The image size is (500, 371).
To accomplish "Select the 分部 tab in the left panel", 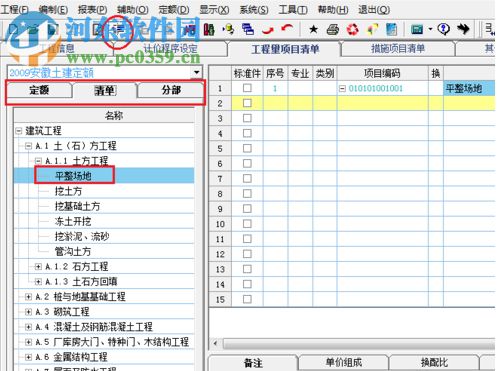I will click(x=171, y=90).
